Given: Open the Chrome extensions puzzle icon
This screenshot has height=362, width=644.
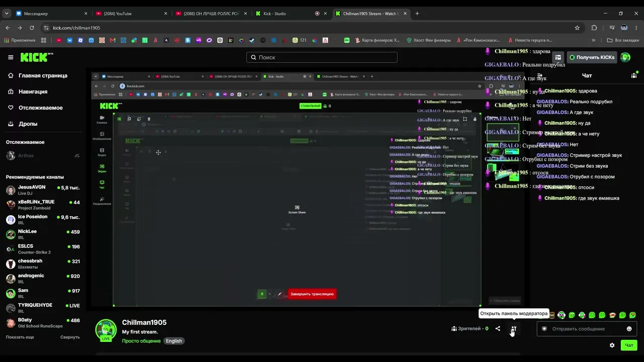Looking at the screenshot, I should 594,28.
